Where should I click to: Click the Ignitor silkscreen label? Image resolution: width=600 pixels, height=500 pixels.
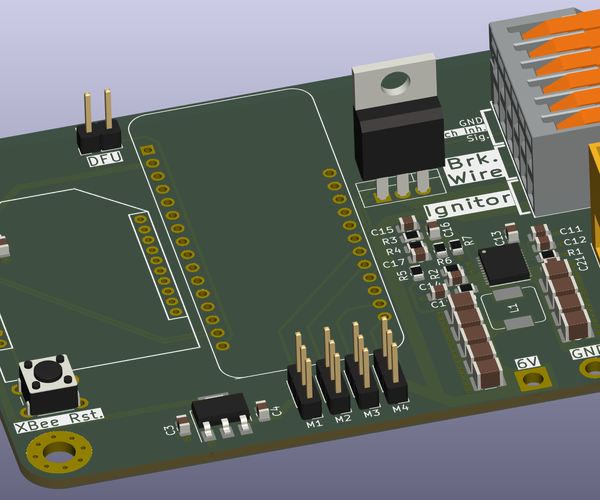(469, 205)
